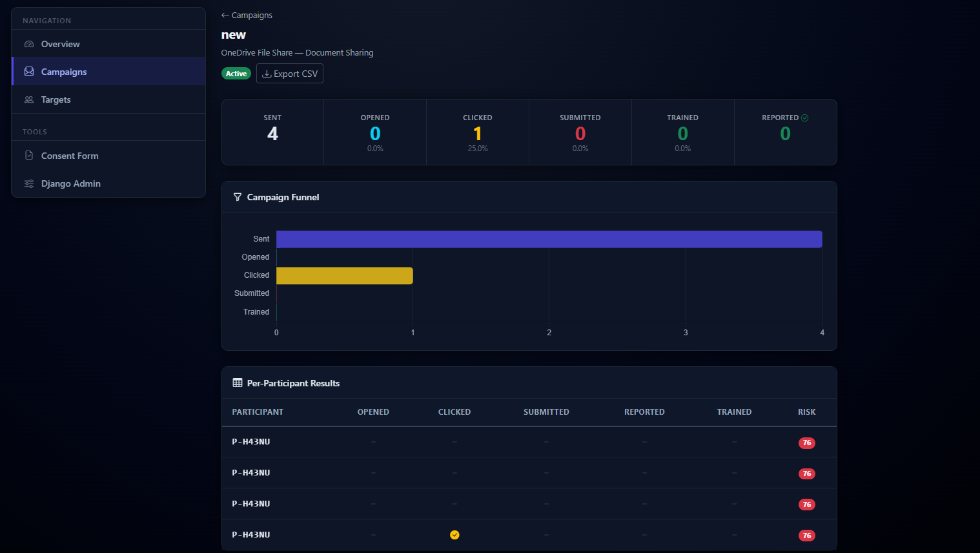The image size is (980, 553).
Task: Click the Django Admin sliders icon
Action: point(28,183)
